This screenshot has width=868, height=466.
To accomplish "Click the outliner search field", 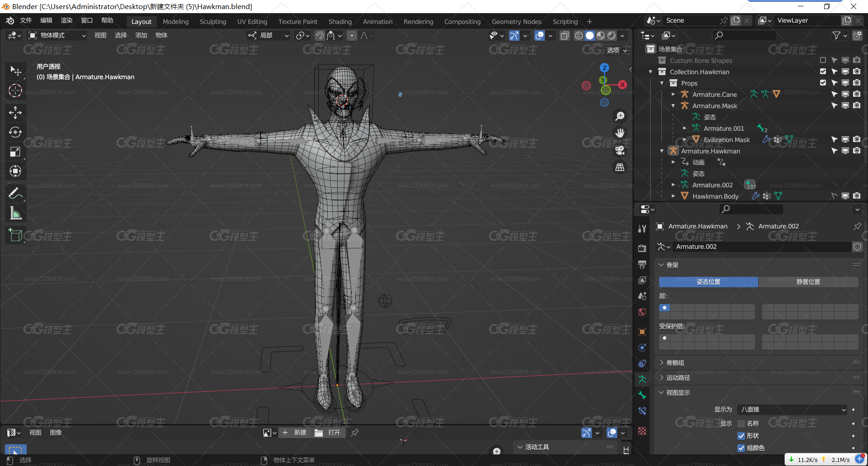I will point(744,35).
